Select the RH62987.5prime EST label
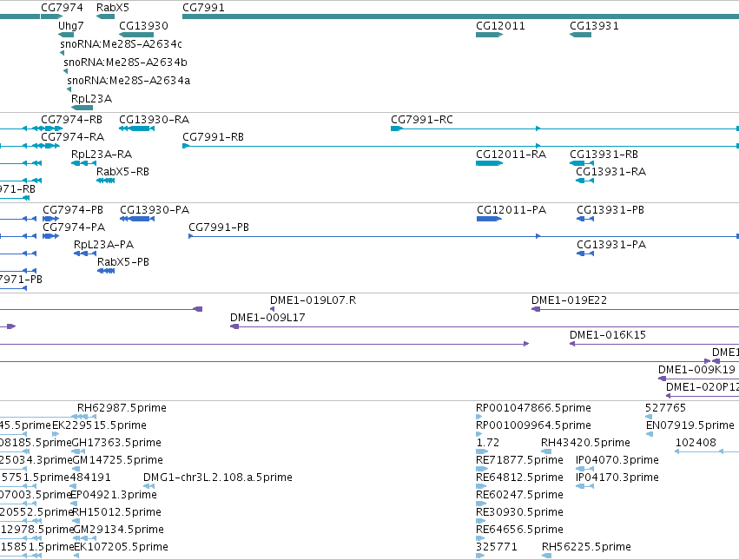 [122, 408]
